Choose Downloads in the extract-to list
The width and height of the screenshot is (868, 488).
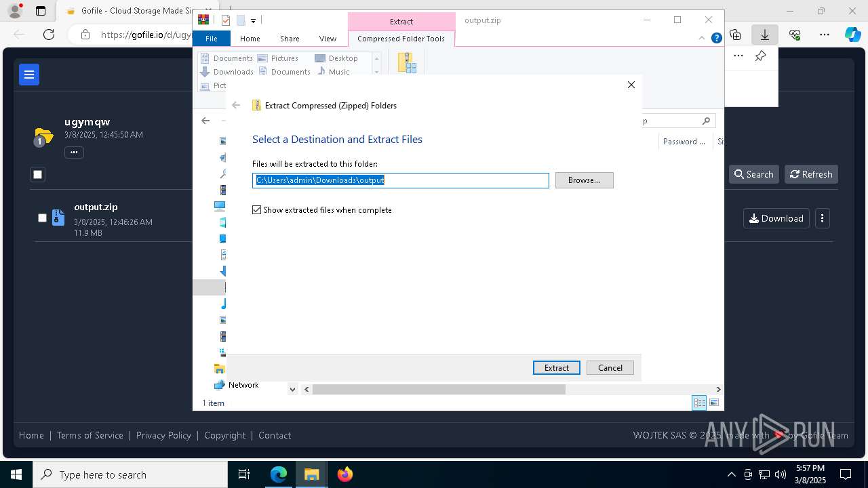[x=226, y=72]
